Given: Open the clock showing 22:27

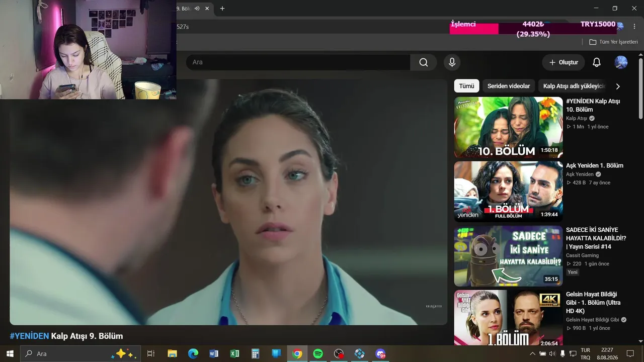Looking at the screenshot, I should point(607,353).
